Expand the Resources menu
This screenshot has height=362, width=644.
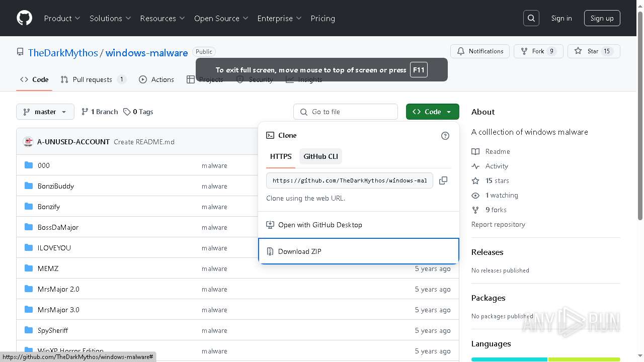(x=163, y=18)
